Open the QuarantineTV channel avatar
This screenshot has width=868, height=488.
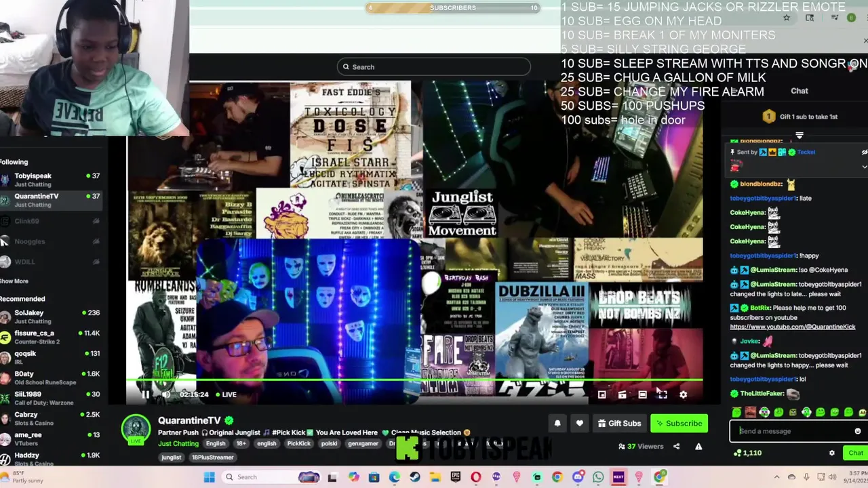[136, 429]
